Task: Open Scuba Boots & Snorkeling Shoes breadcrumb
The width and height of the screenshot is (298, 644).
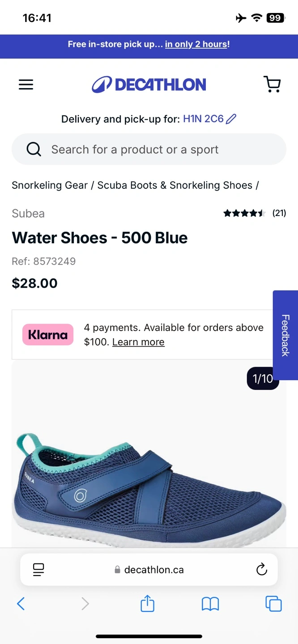Action: (175, 185)
